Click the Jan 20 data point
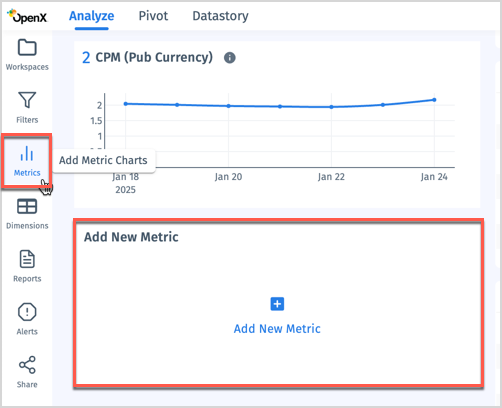Screen dimensions: 502x408 [228, 106]
